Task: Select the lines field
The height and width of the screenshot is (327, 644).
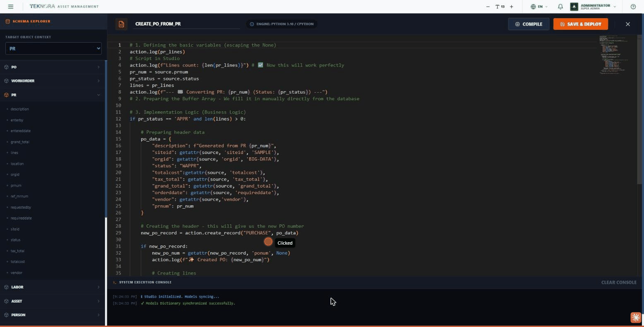Action: pyautogui.click(x=14, y=153)
